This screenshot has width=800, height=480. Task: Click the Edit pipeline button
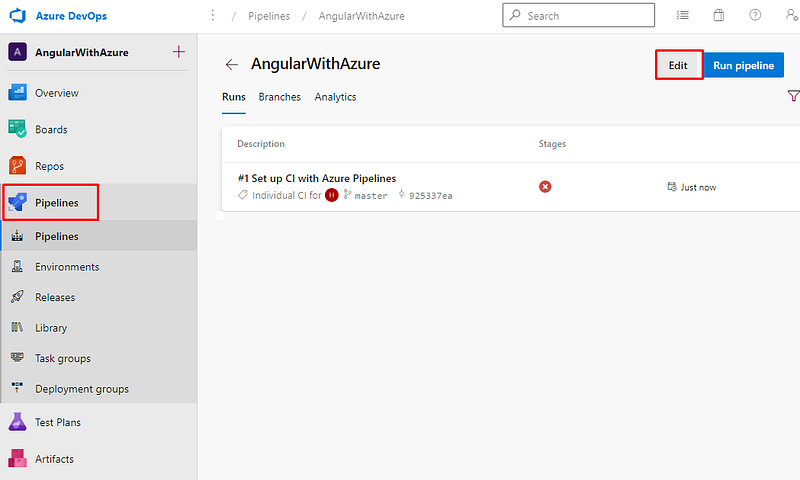click(678, 65)
